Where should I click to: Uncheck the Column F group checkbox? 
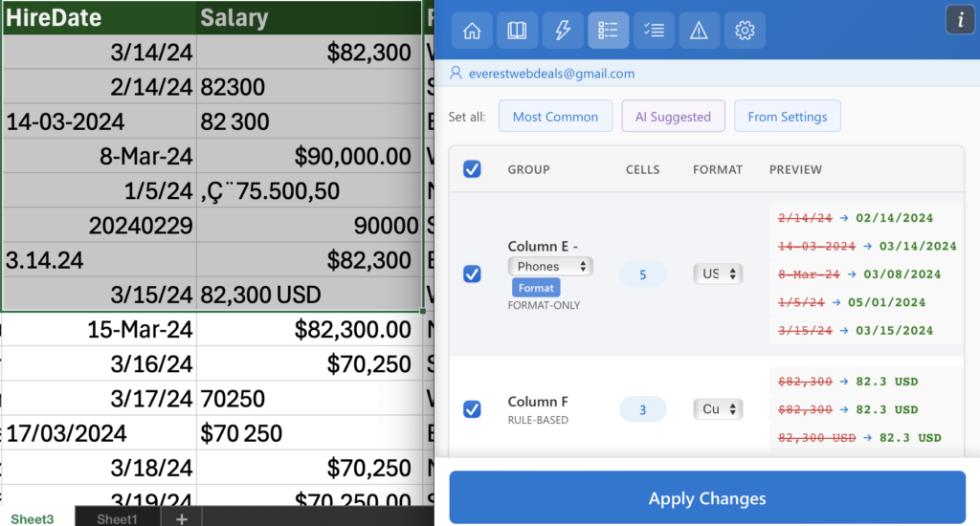click(x=472, y=409)
